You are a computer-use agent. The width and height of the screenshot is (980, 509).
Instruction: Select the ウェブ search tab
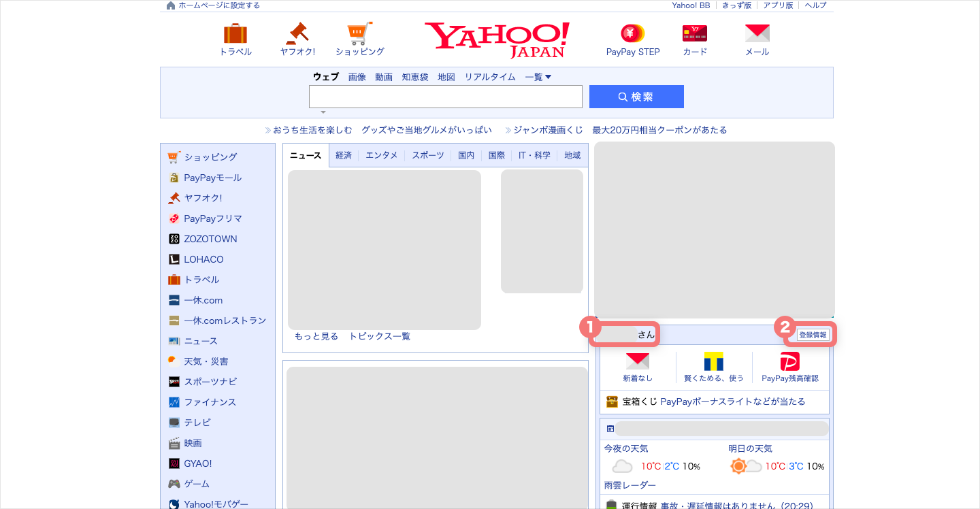click(326, 77)
